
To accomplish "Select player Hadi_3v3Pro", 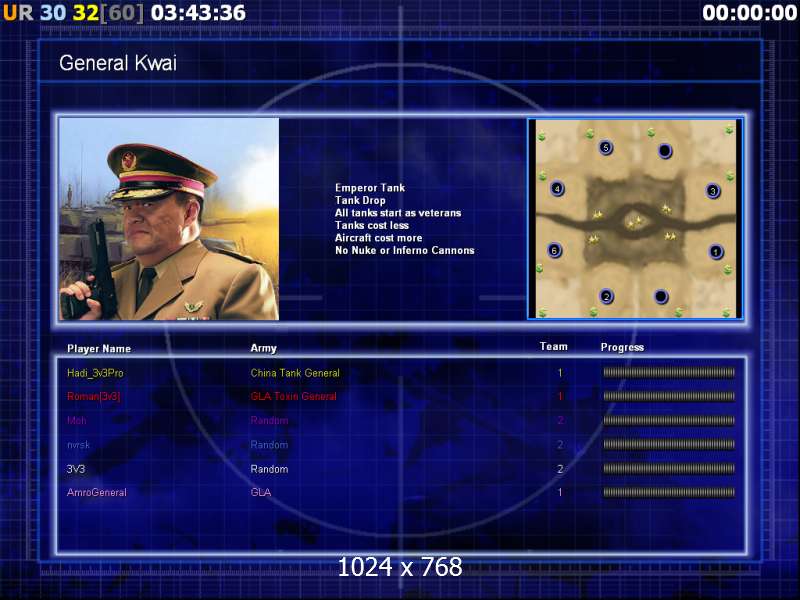I will [x=95, y=373].
